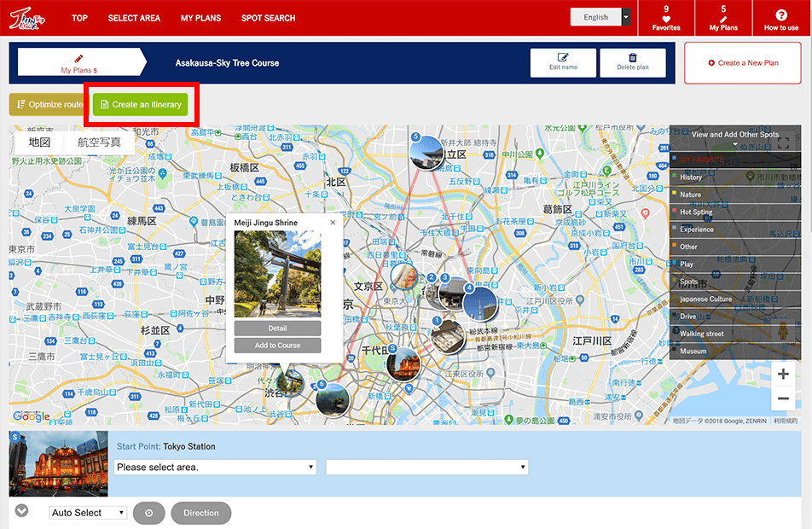The width and height of the screenshot is (812, 529).
Task: Open the Favorites heart icon
Action: point(666,19)
